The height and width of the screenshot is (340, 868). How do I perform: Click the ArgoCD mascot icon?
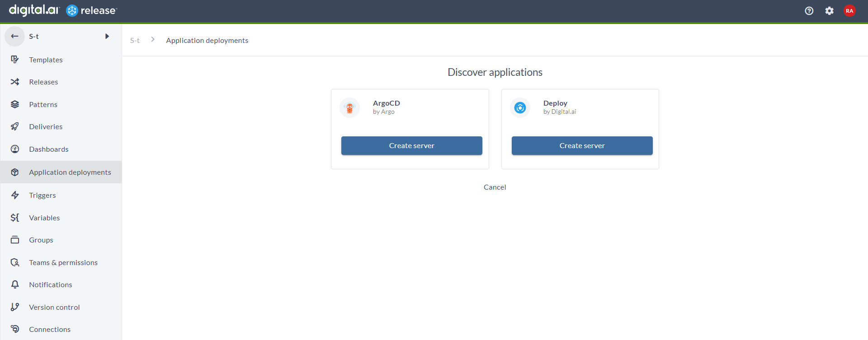coord(349,108)
